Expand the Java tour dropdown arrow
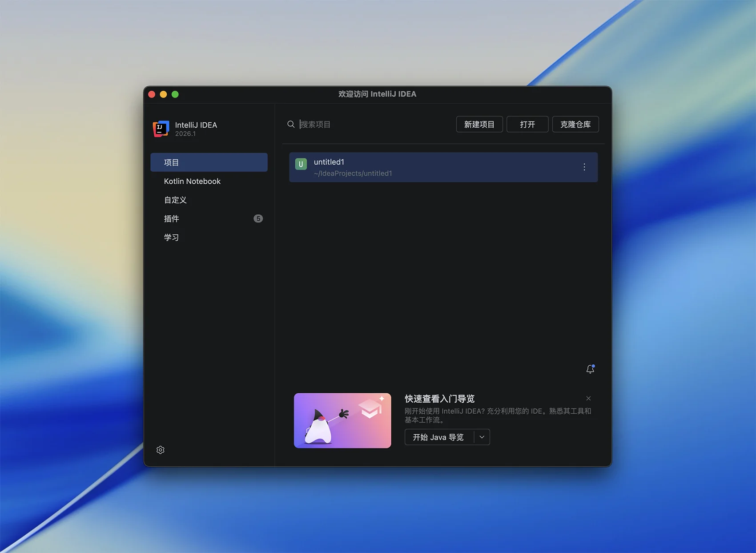756x553 pixels. (x=482, y=437)
